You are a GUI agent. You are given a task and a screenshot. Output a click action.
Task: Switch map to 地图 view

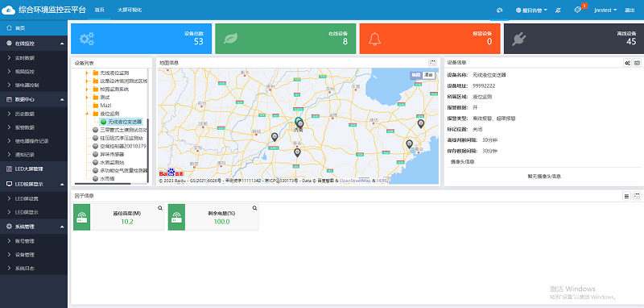(x=416, y=75)
